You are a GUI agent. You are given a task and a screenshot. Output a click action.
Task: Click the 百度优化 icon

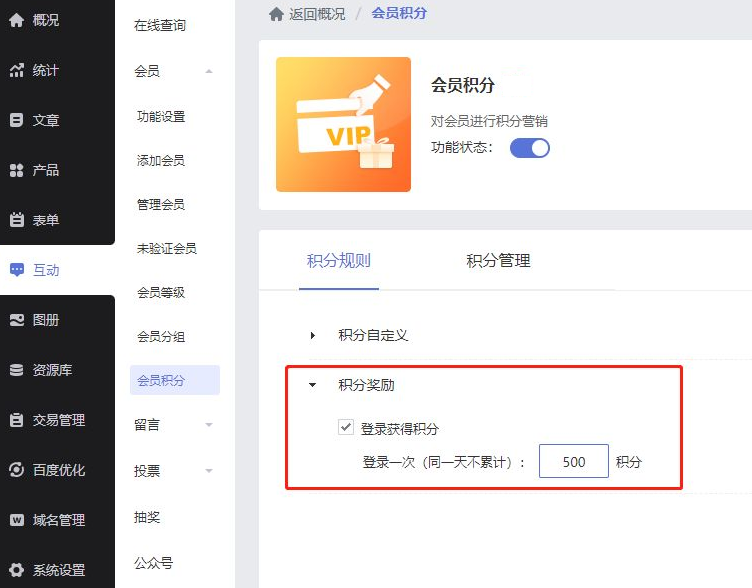click(16, 470)
